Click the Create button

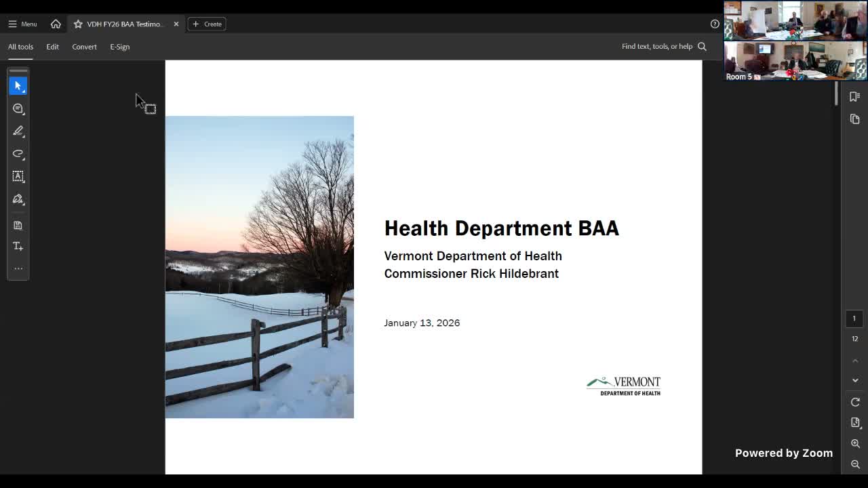tap(207, 24)
